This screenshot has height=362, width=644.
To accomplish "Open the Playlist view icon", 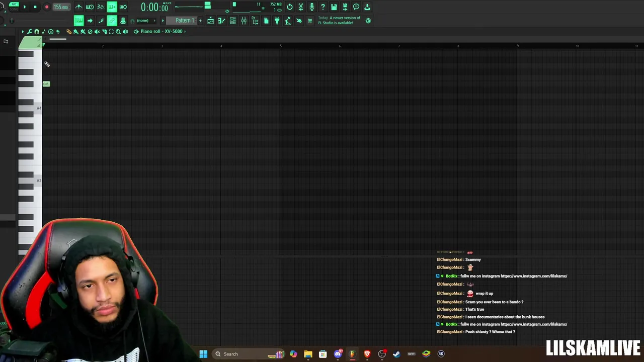I will (211, 21).
